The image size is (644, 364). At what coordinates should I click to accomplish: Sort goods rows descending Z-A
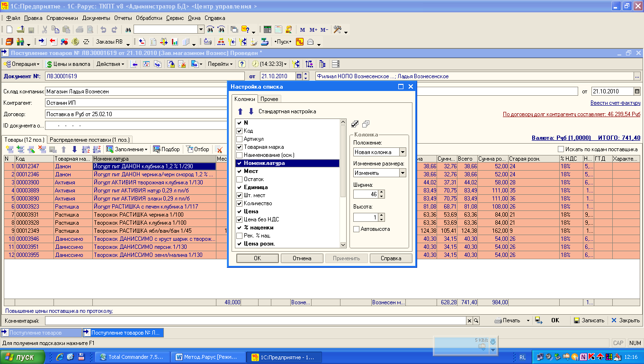(96, 149)
